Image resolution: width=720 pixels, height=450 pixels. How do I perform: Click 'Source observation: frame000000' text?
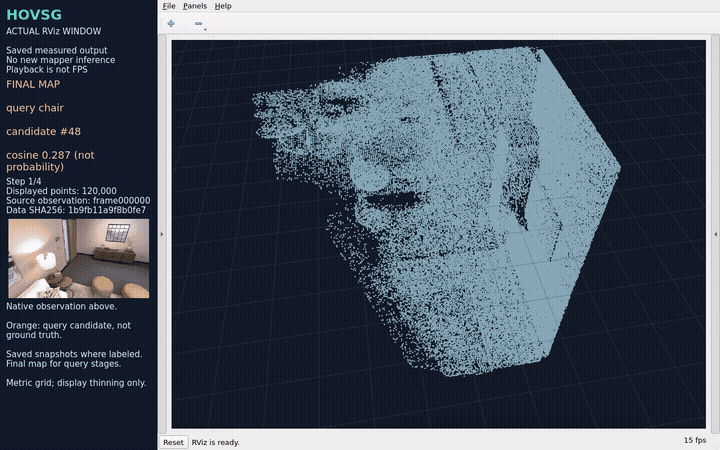[78, 201]
